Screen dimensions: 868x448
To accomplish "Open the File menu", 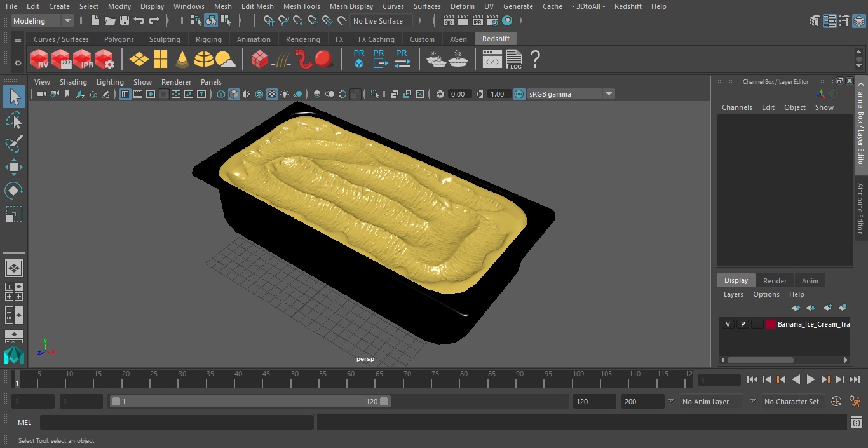I will pos(11,6).
